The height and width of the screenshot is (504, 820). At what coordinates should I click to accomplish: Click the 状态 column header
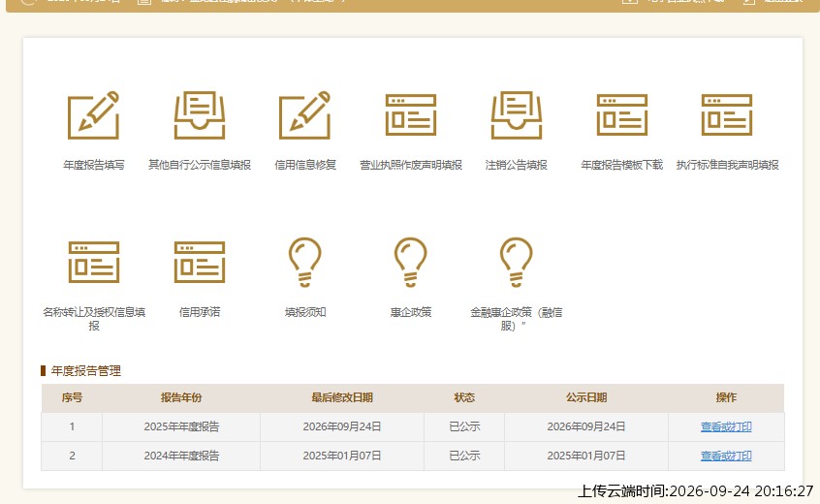tap(464, 397)
